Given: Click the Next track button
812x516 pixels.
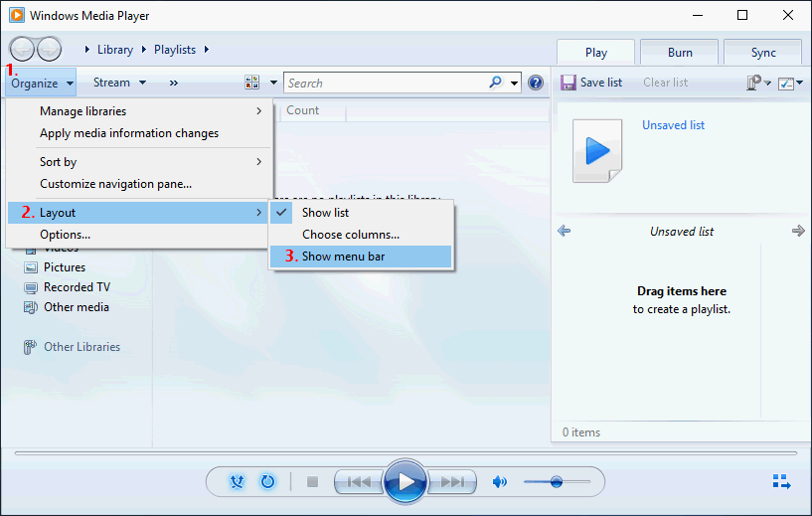Looking at the screenshot, I should [x=452, y=482].
